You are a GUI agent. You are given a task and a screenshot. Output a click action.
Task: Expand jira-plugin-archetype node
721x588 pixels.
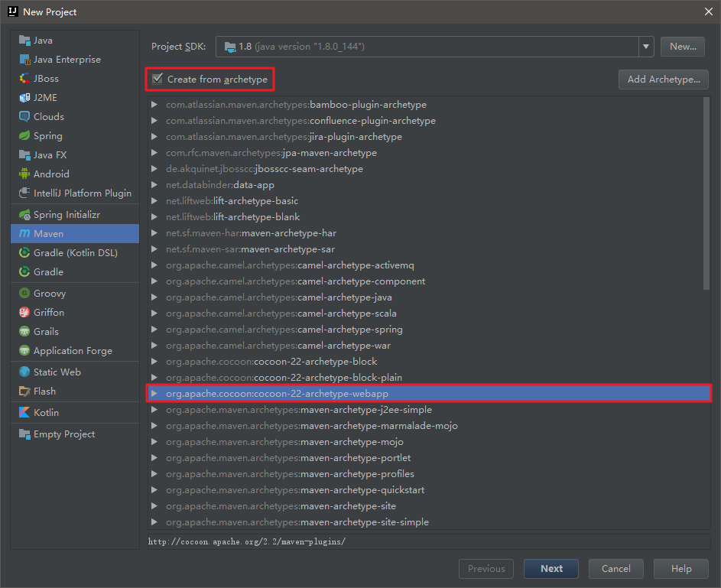point(154,137)
